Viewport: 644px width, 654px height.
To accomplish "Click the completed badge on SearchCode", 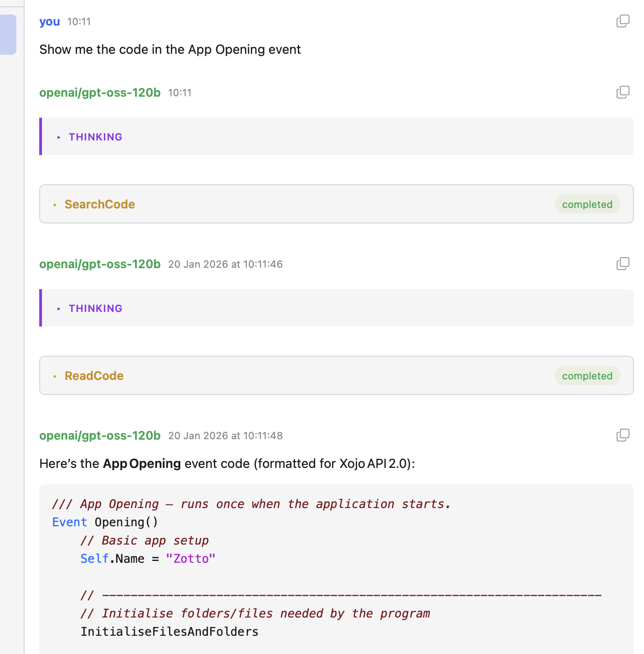I will pos(587,204).
